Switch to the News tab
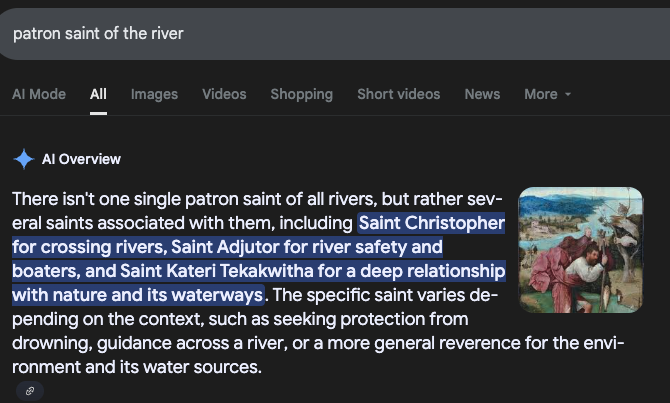The height and width of the screenshot is (403, 670). point(482,94)
